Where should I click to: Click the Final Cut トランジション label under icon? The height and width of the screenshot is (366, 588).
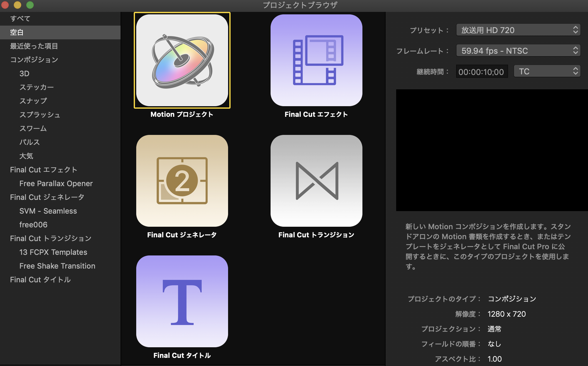tap(316, 235)
